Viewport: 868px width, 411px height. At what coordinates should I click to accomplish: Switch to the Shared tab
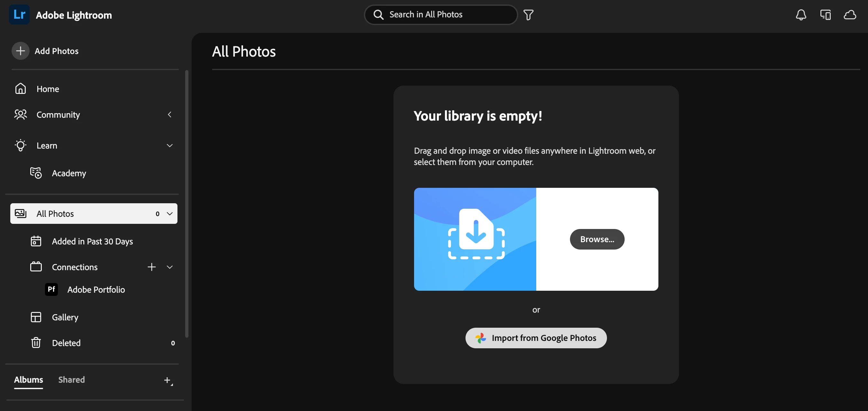point(71,379)
